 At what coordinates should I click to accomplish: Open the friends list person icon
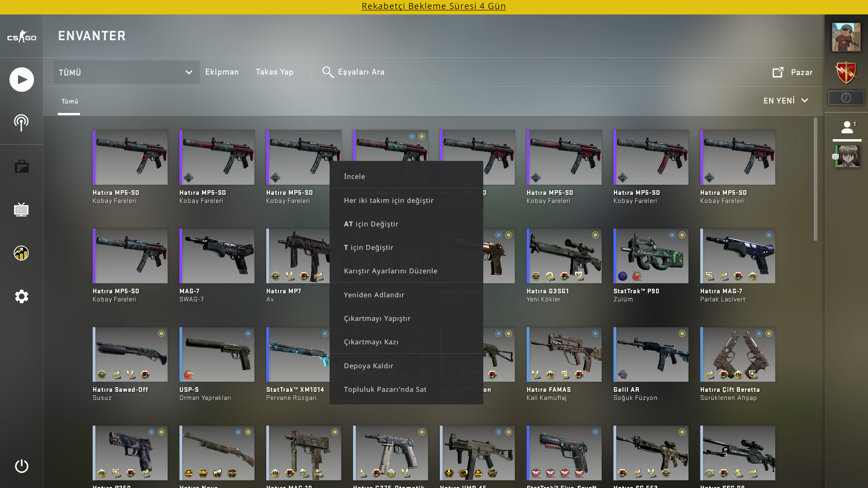point(847,128)
